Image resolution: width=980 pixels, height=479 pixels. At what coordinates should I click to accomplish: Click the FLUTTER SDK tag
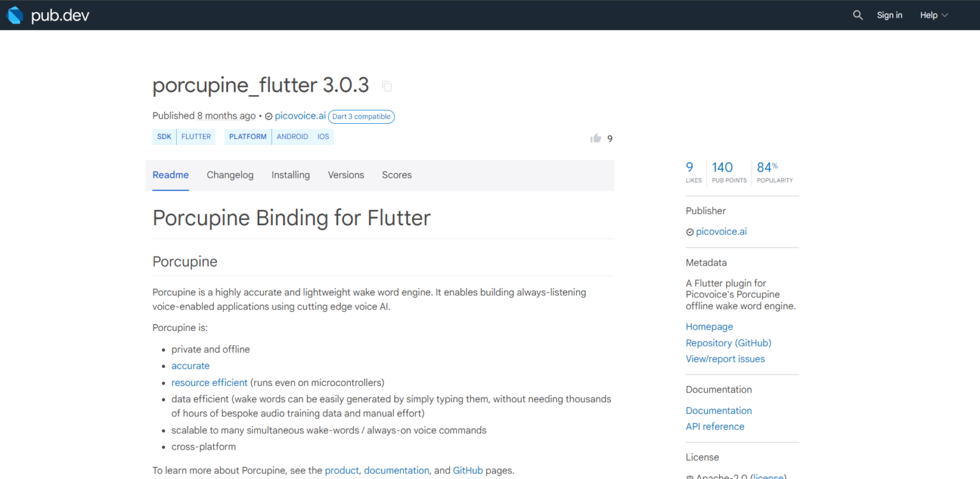[x=196, y=136]
